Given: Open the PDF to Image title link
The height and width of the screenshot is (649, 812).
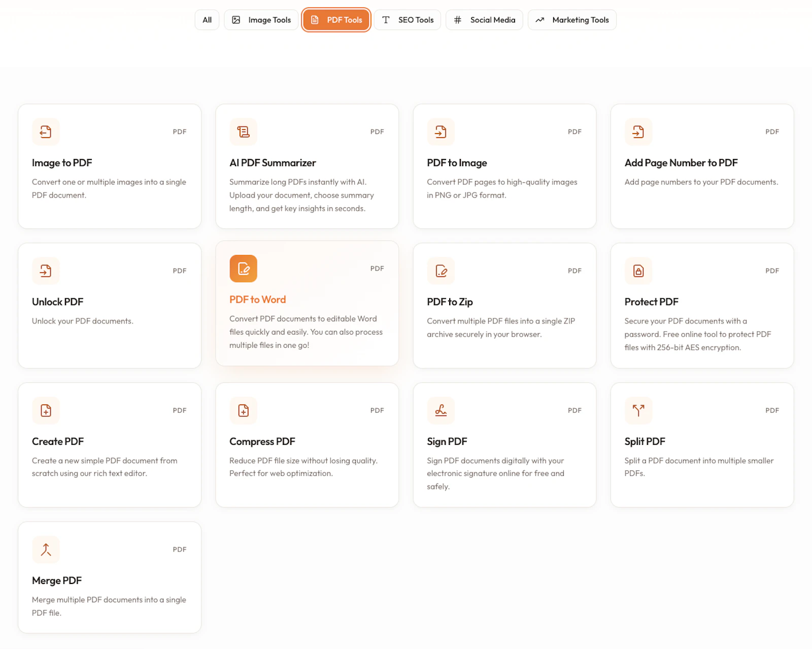Looking at the screenshot, I should 457,163.
